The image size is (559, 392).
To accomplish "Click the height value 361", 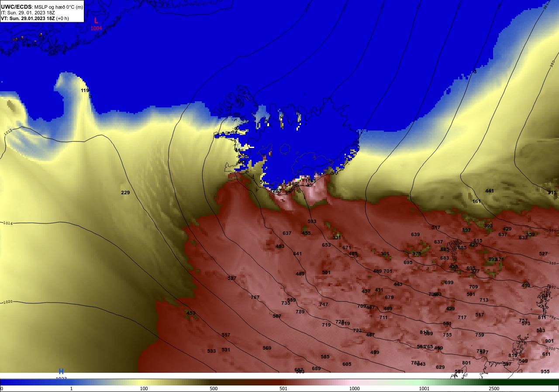I will [x=385, y=254].
